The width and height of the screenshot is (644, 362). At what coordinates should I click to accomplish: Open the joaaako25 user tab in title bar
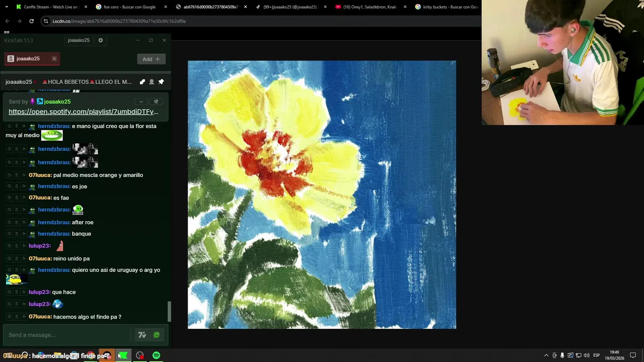78,40
